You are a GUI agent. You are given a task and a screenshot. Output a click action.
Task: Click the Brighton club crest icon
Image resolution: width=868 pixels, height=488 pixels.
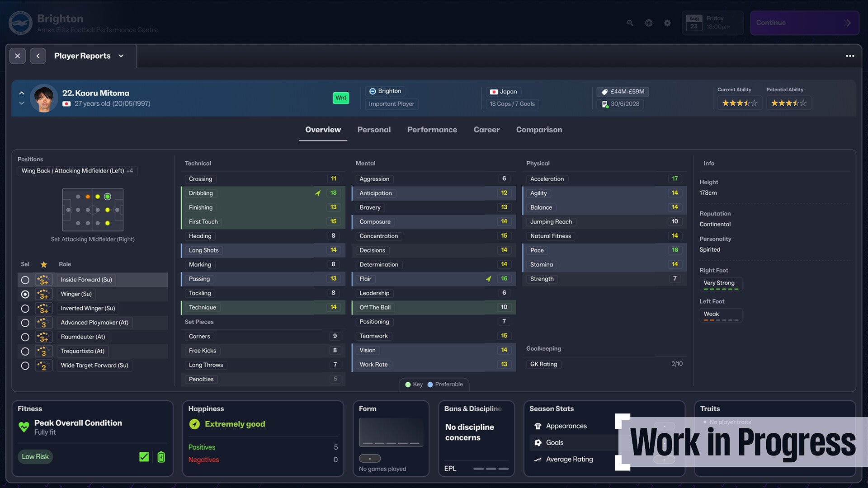pos(20,22)
